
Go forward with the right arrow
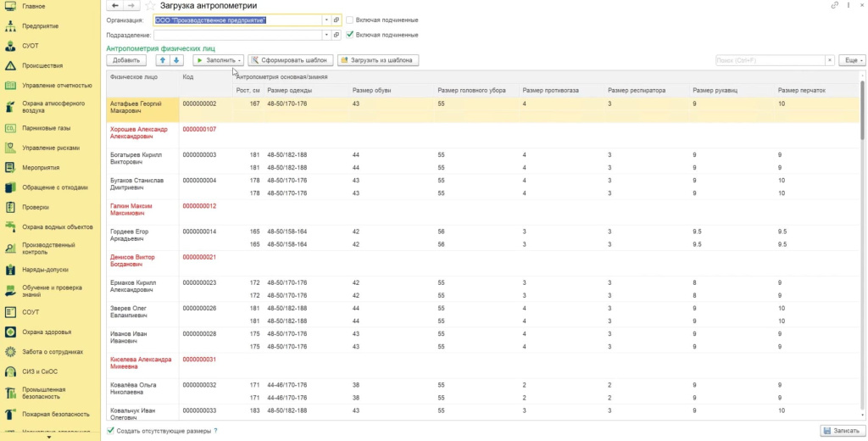131,6
